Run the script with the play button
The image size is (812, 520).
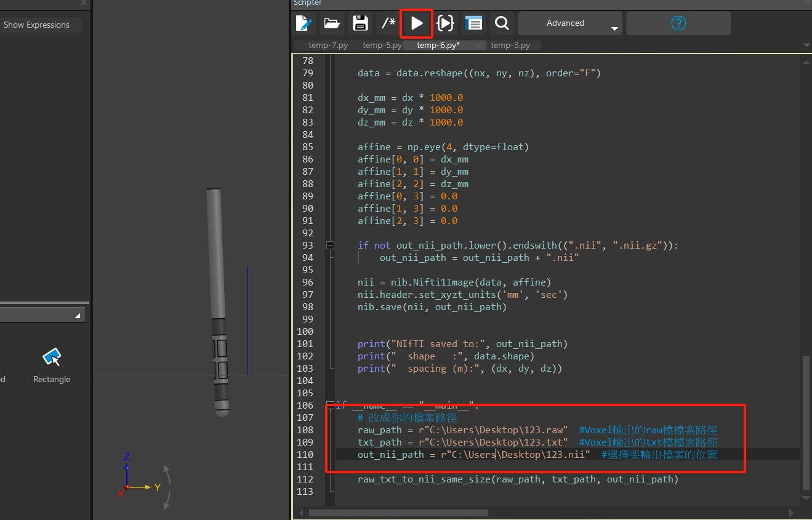[417, 23]
